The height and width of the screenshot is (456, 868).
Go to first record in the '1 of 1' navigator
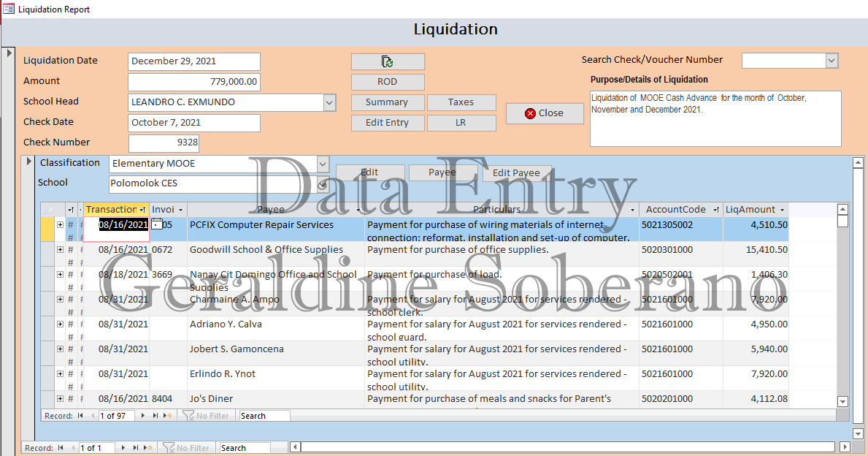tap(61, 448)
